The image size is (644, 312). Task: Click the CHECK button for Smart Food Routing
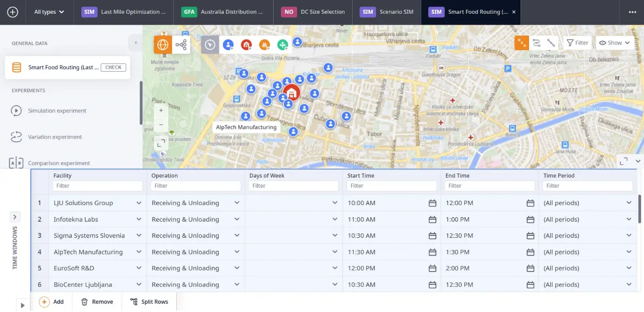113,67
